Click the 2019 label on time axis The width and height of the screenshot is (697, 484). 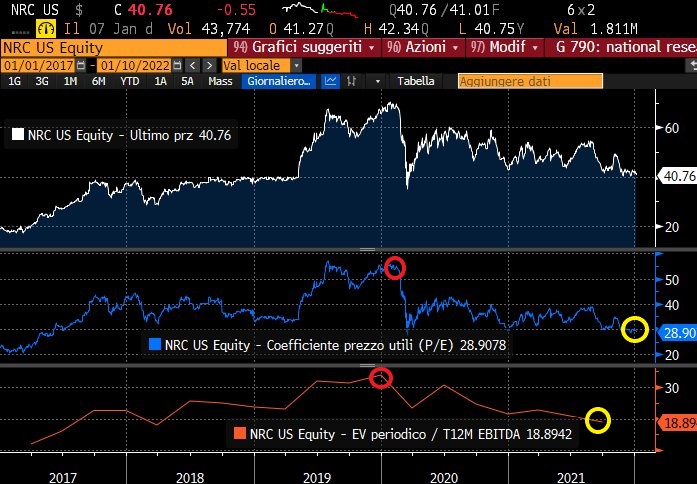click(x=317, y=478)
